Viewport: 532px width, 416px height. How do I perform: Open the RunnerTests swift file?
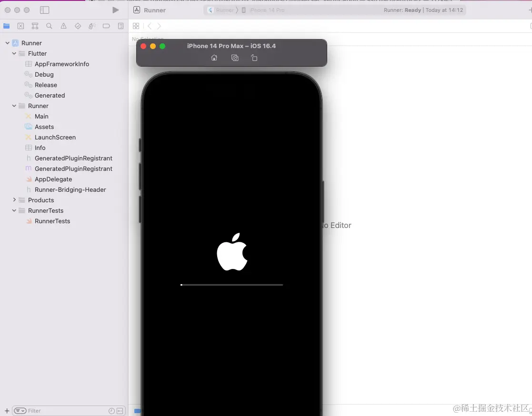52,221
